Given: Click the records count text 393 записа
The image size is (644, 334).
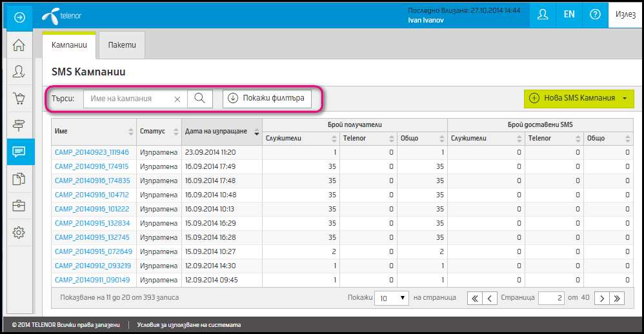Looking at the screenshot, I should (x=161, y=297).
